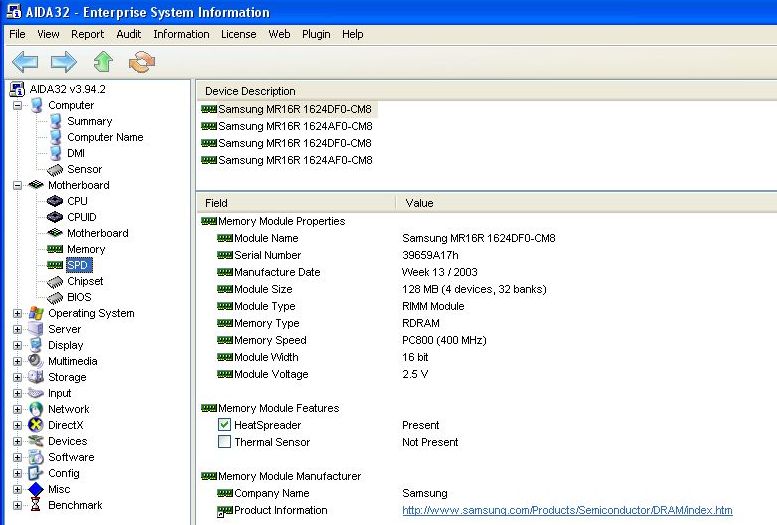The height and width of the screenshot is (525, 777).
Task: Click the Summary item icon
Action: 56,121
